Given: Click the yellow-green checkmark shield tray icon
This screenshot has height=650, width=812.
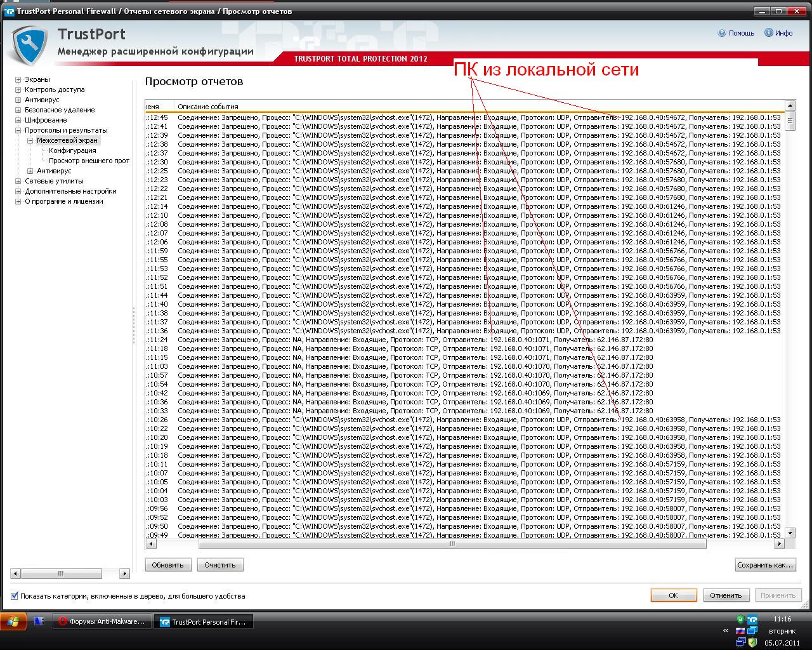Looking at the screenshot, I should pos(752,642).
